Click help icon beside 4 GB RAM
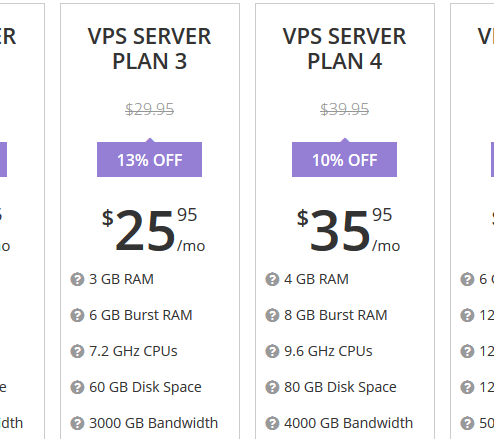Image resolution: width=494 pixels, height=439 pixels. click(x=272, y=279)
